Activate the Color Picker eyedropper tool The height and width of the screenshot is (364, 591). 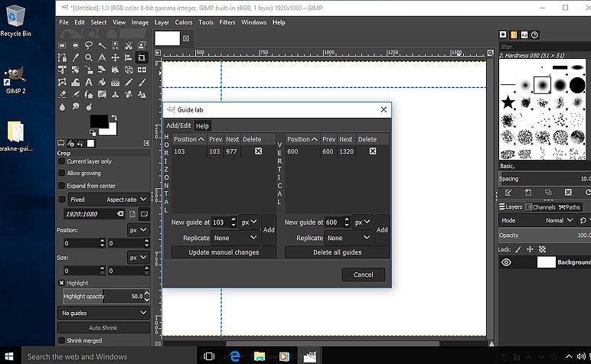pos(75,57)
